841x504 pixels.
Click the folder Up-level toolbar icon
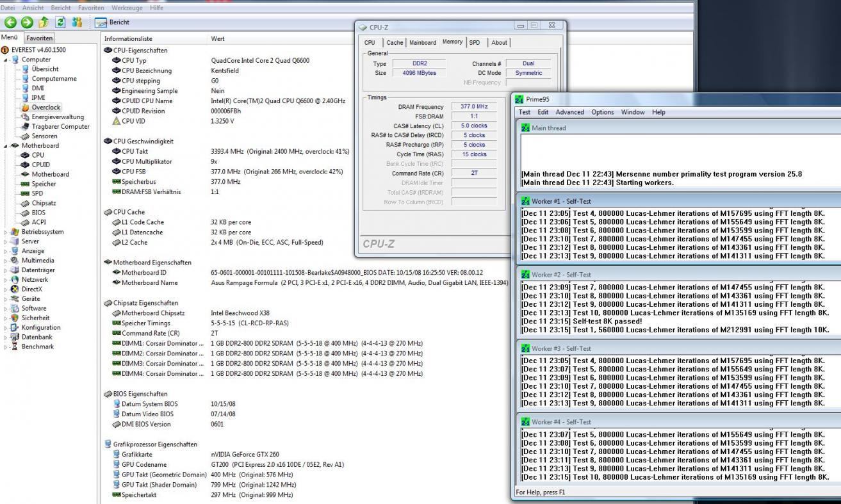pos(43,22)
